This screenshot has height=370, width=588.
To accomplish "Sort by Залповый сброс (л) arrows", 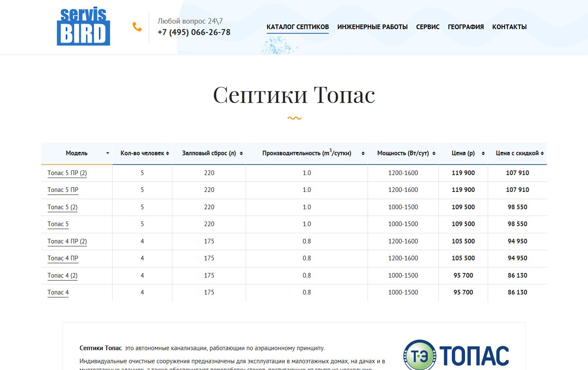I will [x=241, y=153].
